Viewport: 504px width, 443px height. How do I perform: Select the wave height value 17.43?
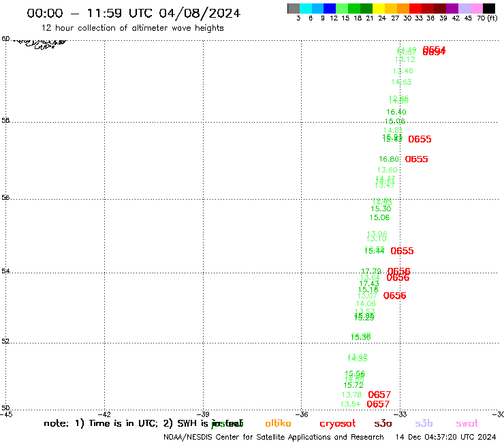369,284
